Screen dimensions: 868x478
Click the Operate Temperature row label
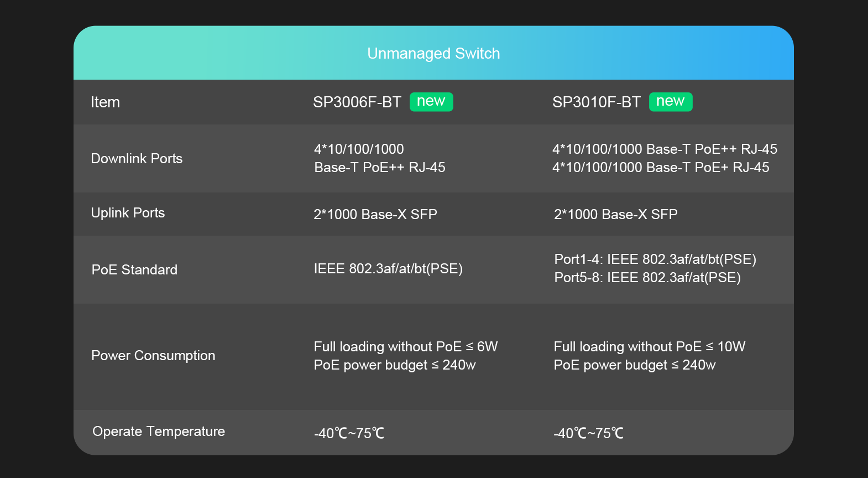pos(159,432)
